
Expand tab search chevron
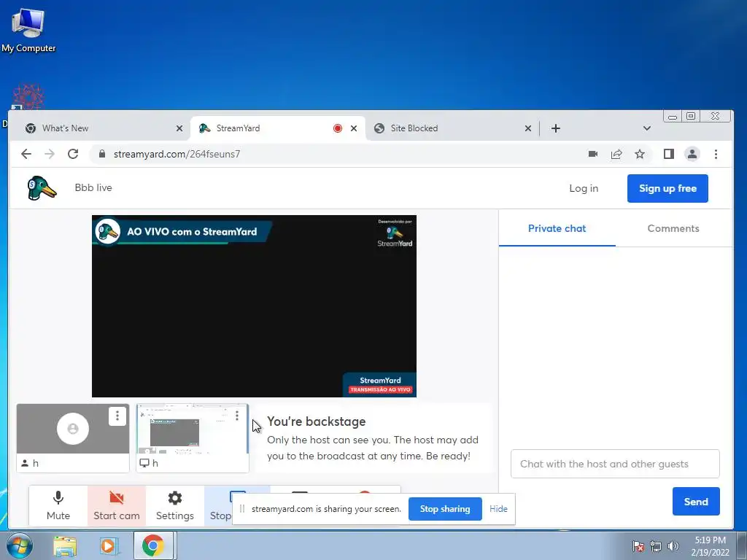(646, 128)
